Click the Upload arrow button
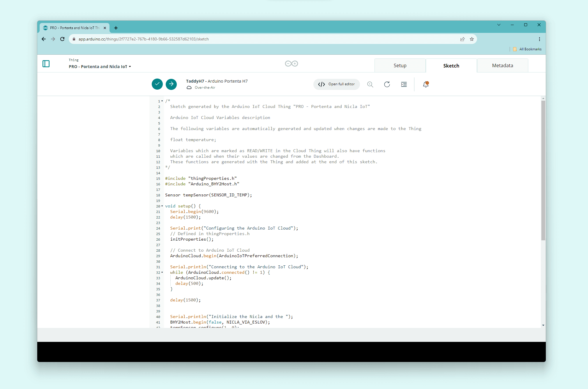 tap(171, 84)
